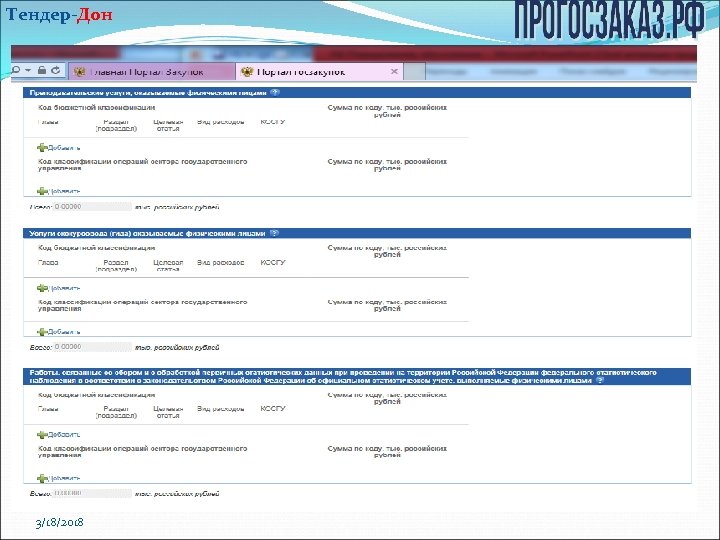This screenshot has height=540, width=720.
Task: Add budget classification code for Преподавательские услуги
Action: point(59,148)
